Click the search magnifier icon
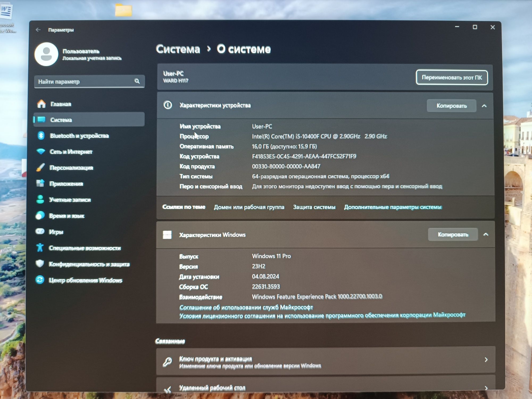 [137, 81]
